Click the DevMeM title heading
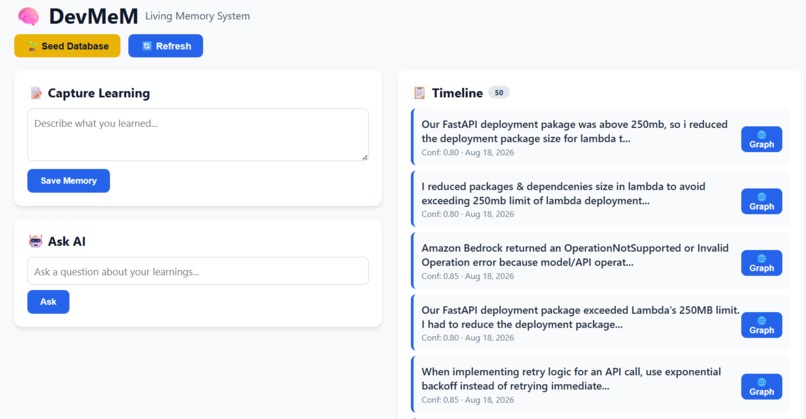 click(x=94, y=16)
